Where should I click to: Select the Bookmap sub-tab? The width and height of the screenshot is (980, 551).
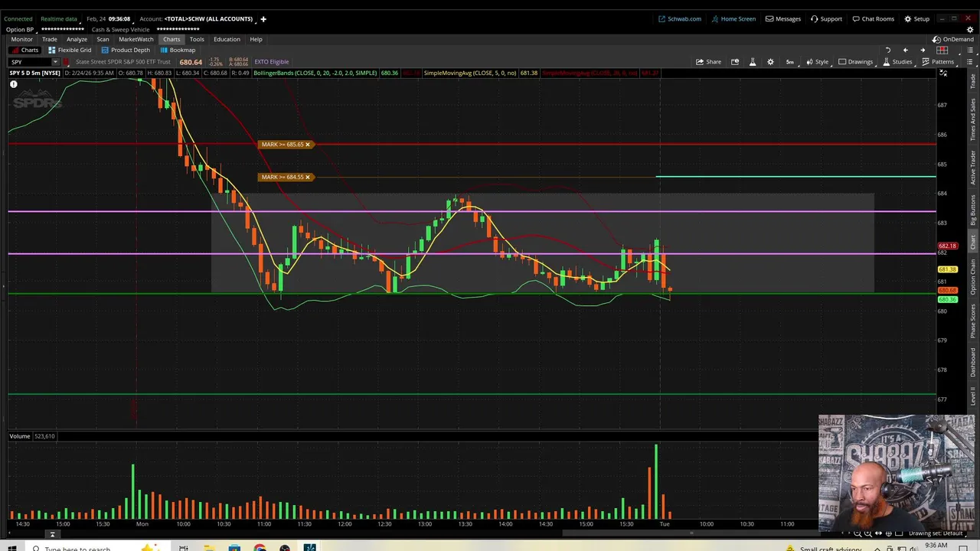pos(178,50)
